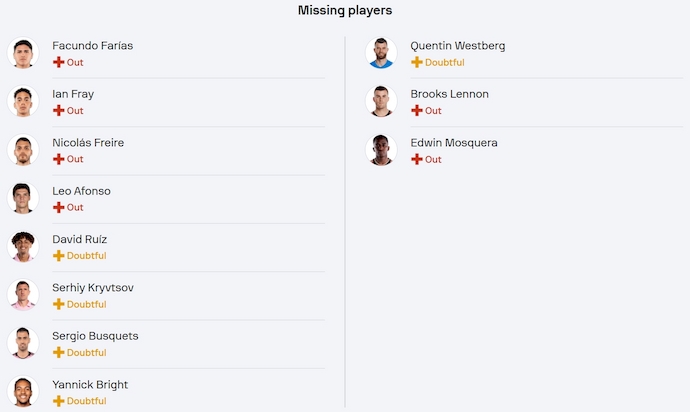Image resolution: width=690 pixels, height=412 pixels.
Task: Click Leo Afonso's avatar photo
Action: (x=23, y=198)
